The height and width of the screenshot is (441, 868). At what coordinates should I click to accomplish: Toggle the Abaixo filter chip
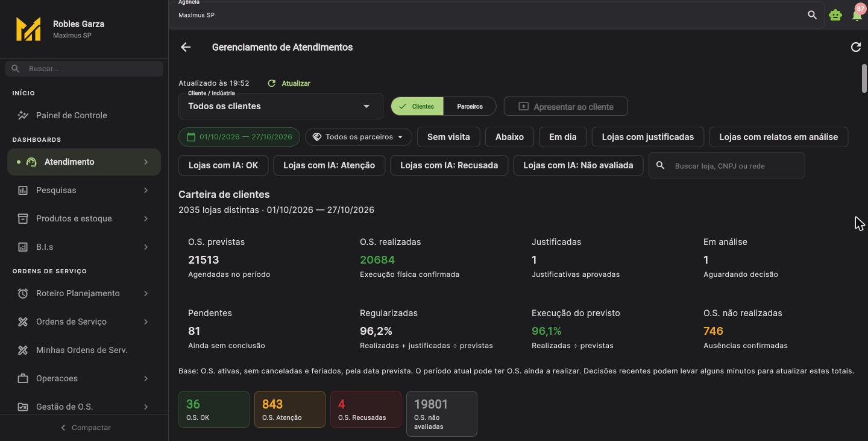[509, 137]
